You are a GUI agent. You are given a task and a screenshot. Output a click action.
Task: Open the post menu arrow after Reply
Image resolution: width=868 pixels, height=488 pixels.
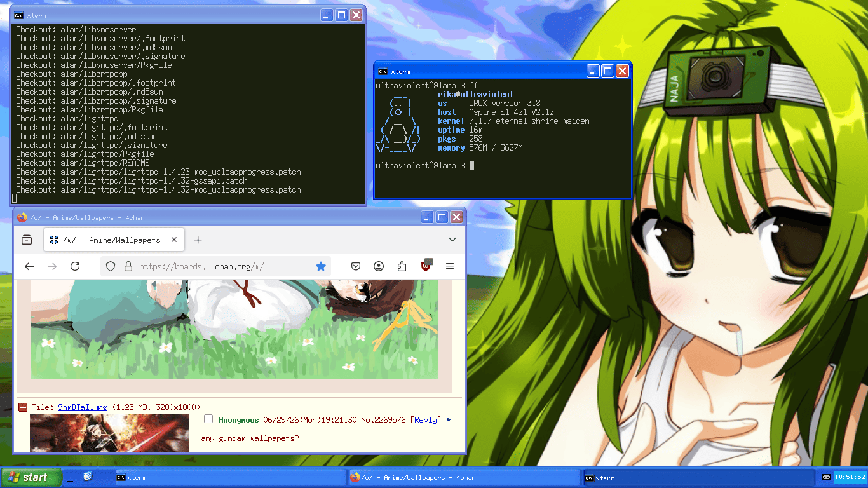449,419
